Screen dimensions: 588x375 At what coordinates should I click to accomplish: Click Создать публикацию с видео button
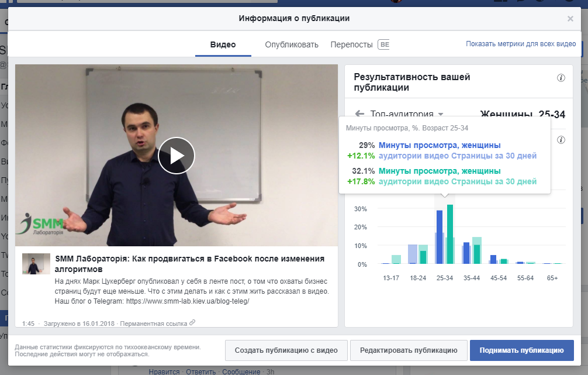pos(286,350)
